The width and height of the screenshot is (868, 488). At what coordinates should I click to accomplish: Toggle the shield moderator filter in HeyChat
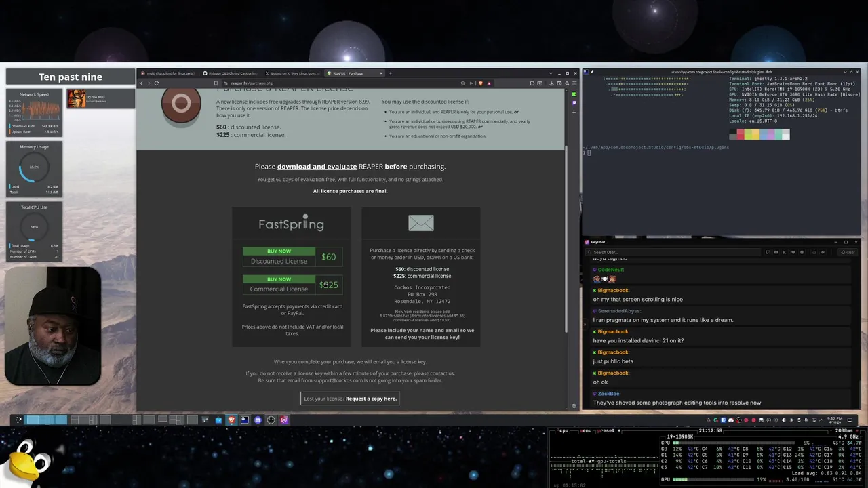tap(802, 252)
